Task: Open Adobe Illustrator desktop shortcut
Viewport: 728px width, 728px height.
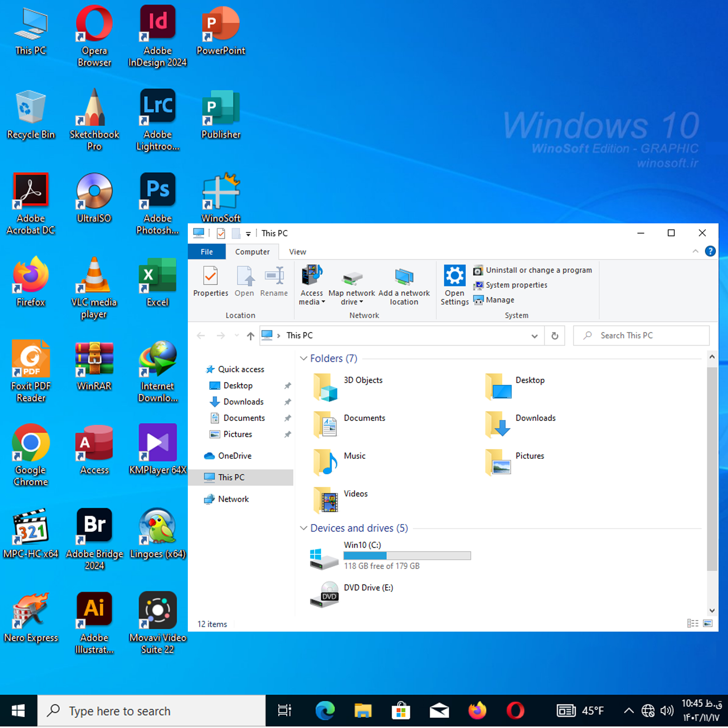Action: [x=94, y=623]
